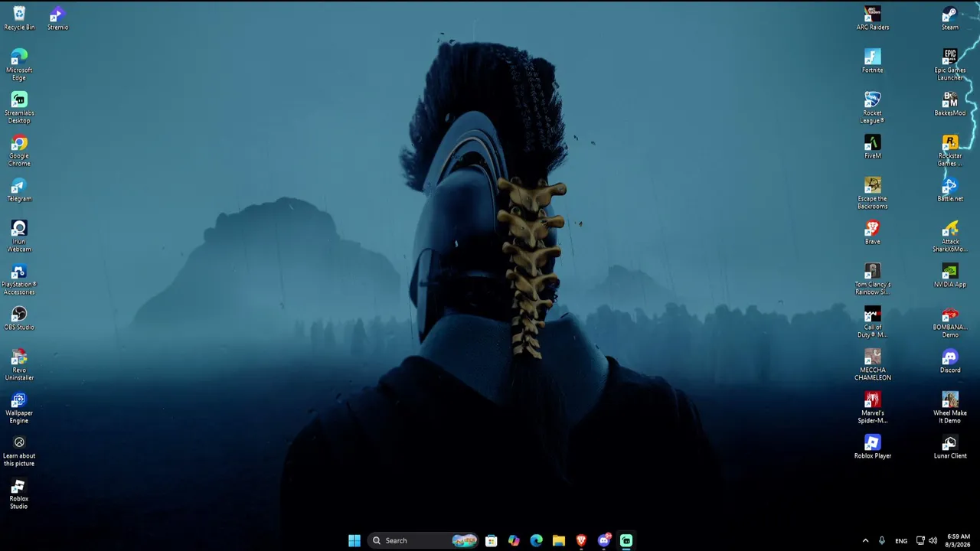Select the Recycle Bin desktop icon
980x551 pixels.
tap(19, 18)
